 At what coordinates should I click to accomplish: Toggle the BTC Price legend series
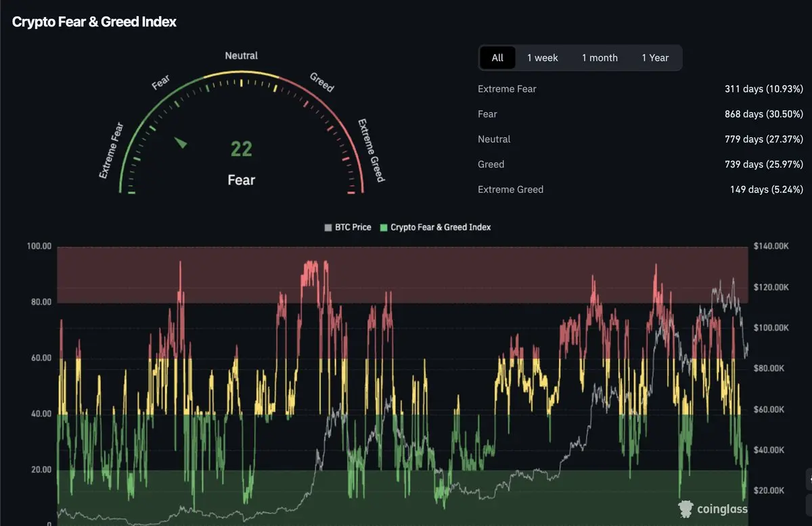348,227
